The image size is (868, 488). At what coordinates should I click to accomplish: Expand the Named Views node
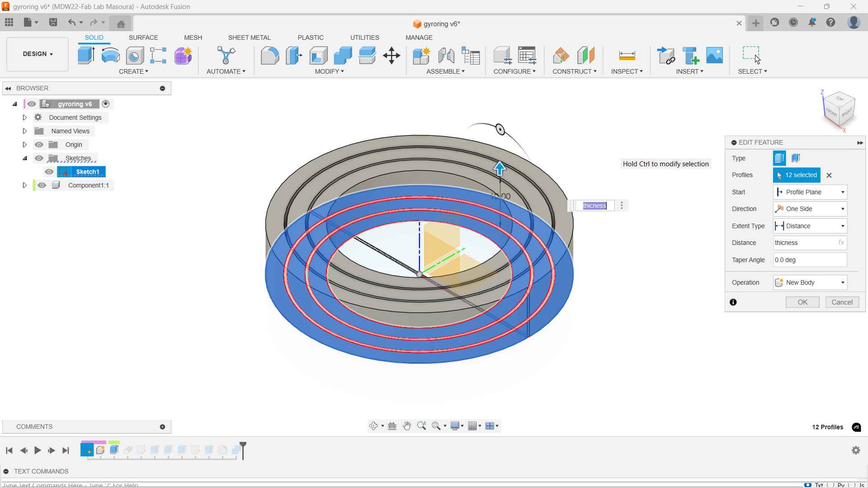click(25, 131)
